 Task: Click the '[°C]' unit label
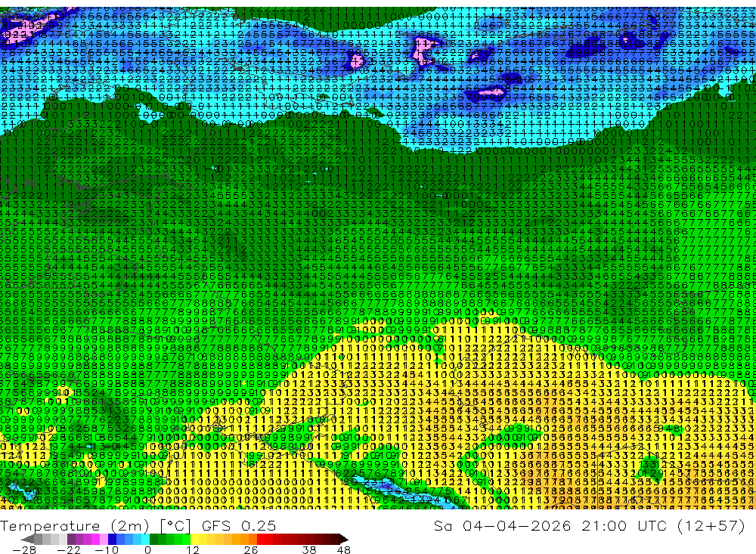click(x=175, y=525)
